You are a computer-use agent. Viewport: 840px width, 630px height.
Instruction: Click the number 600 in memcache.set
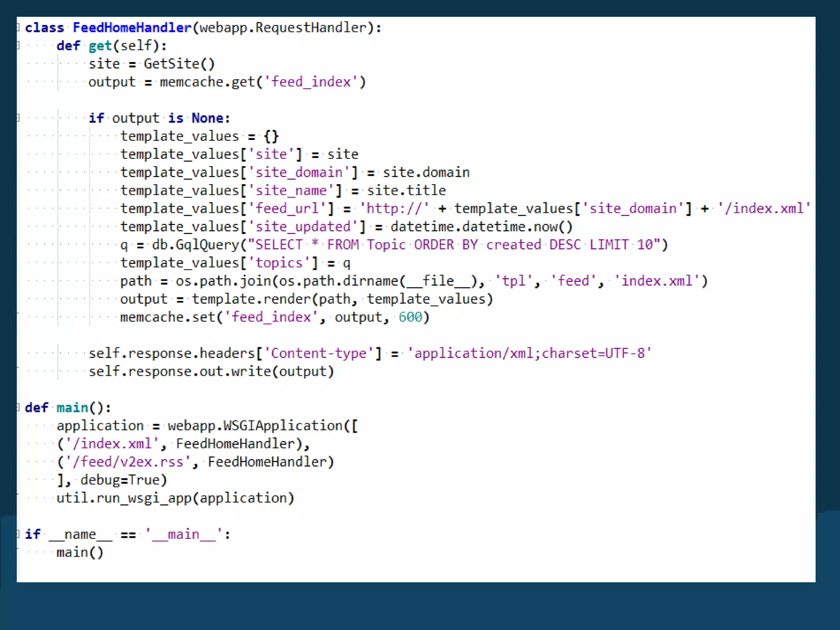(410, 317)
